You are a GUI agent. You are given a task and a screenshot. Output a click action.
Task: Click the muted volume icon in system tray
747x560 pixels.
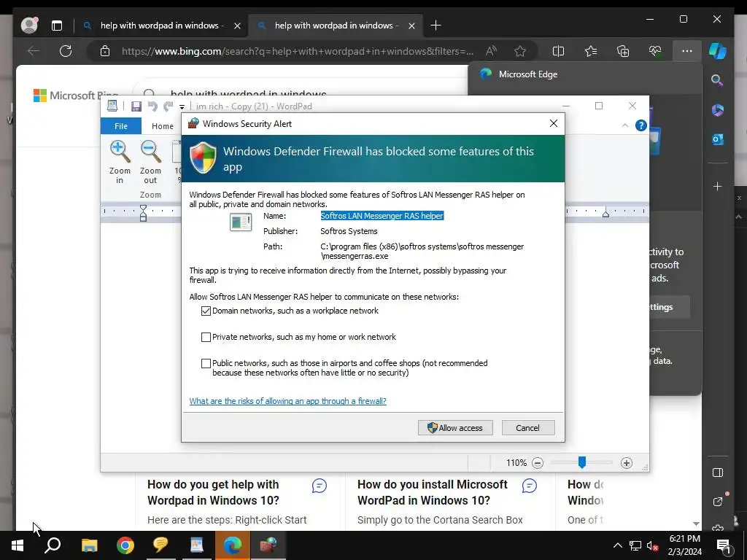pos(652,545)
